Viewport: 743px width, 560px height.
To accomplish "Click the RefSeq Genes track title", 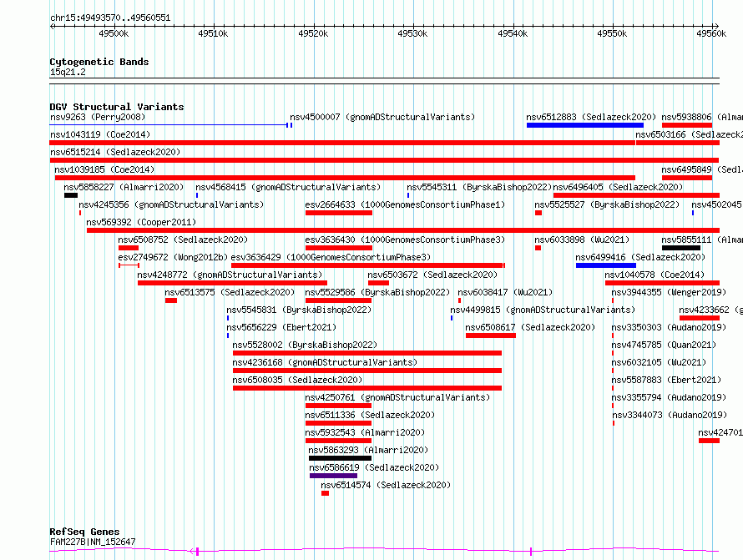I will 84,532.
